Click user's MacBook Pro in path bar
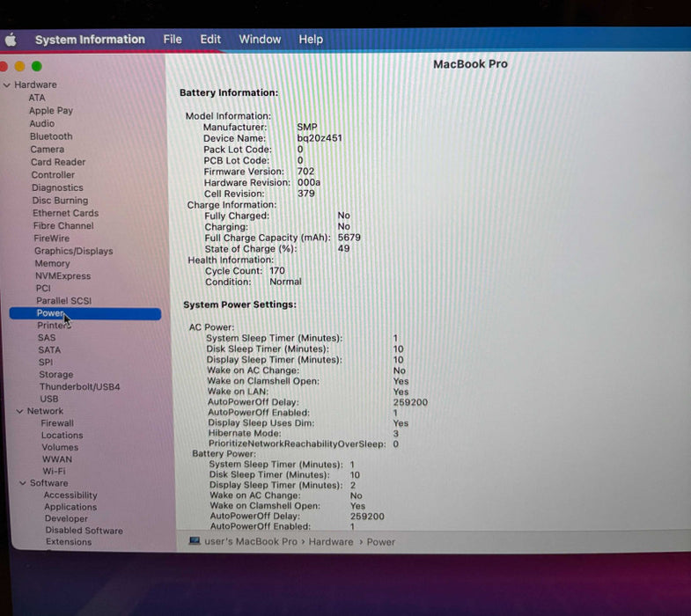 click(251, 541)
